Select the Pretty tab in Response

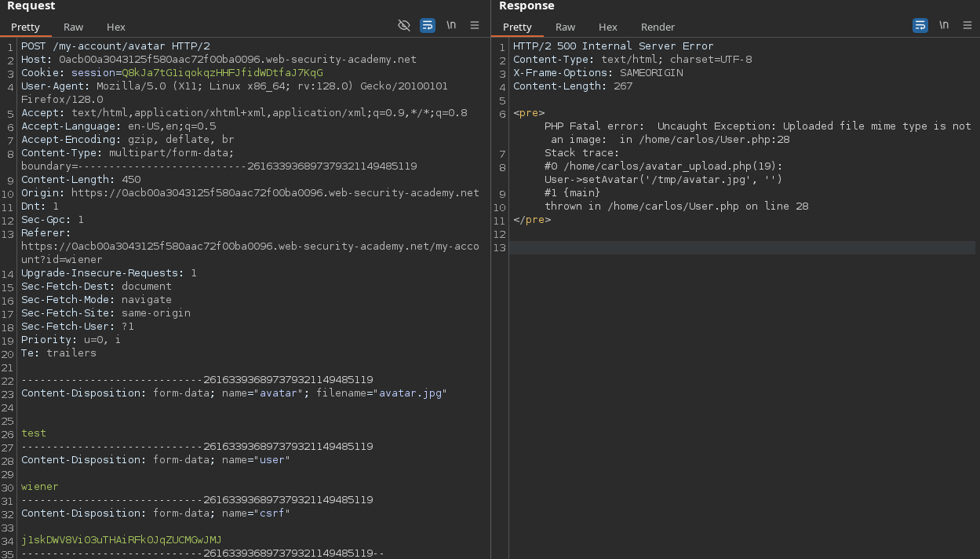[x=517, y=27]
